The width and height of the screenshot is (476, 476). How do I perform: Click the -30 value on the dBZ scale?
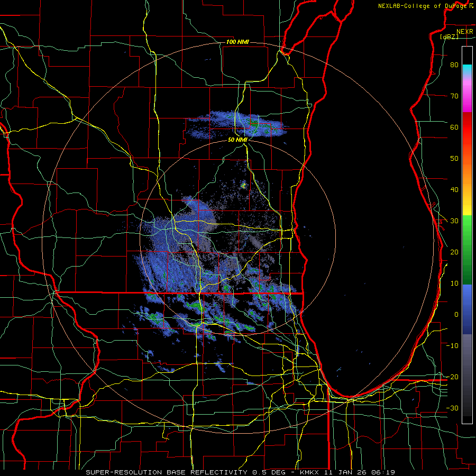click(452, 408)
